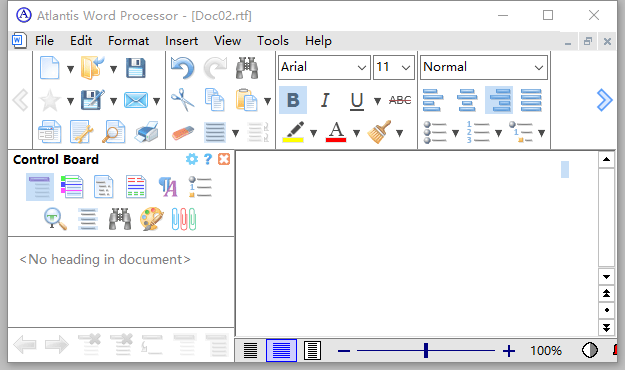Image resolution: width=625 pixels, height=370 pixels.
Task: Switch to highlighted middle view mode button
Action: (281, 350)
